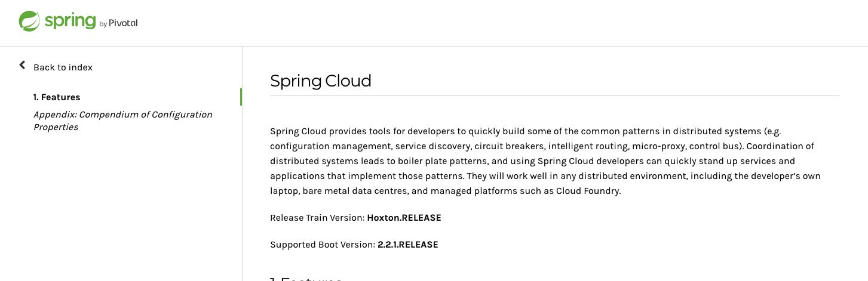Click the horizontal rule under Spring Cloud heading
Screen dimensions: 868x281
click(554, 95)
